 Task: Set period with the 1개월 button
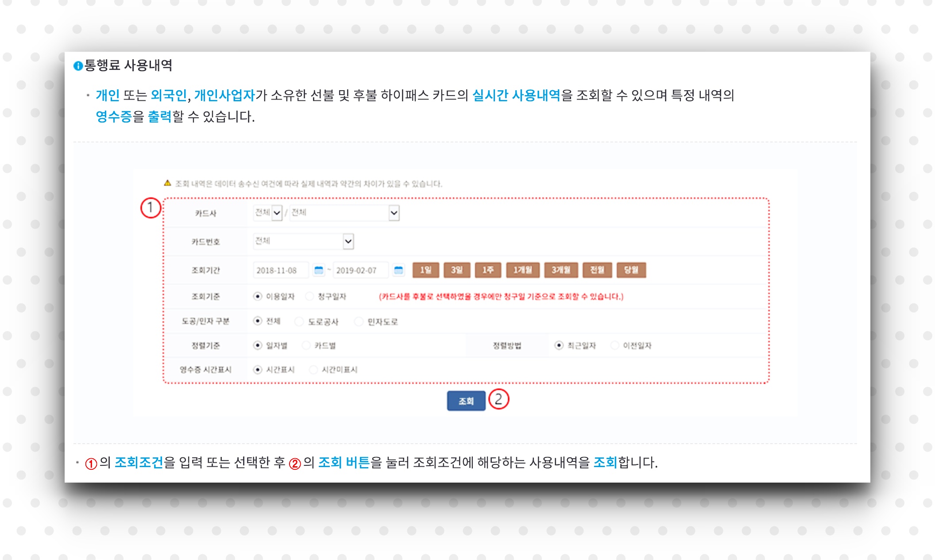(x=522, y=270)
